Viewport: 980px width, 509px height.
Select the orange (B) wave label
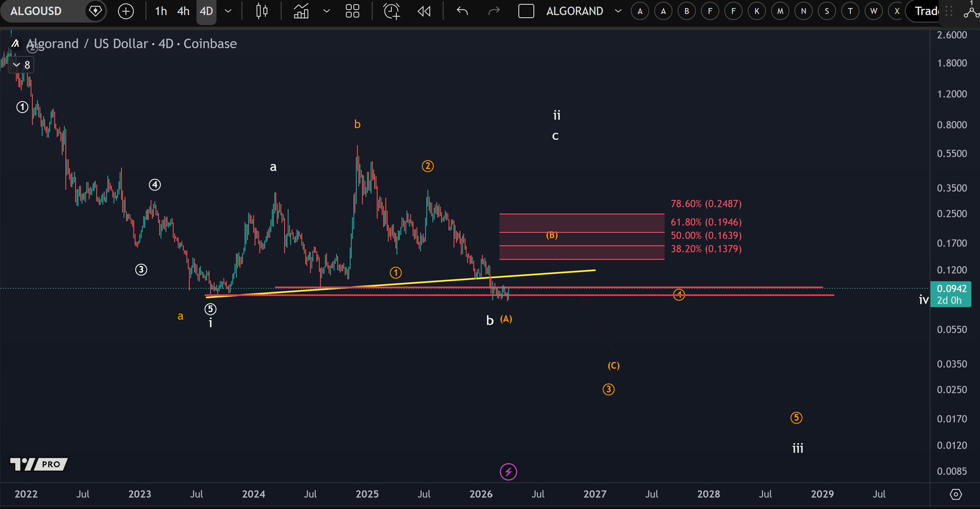pyautogui.click(x=552, y=235)
